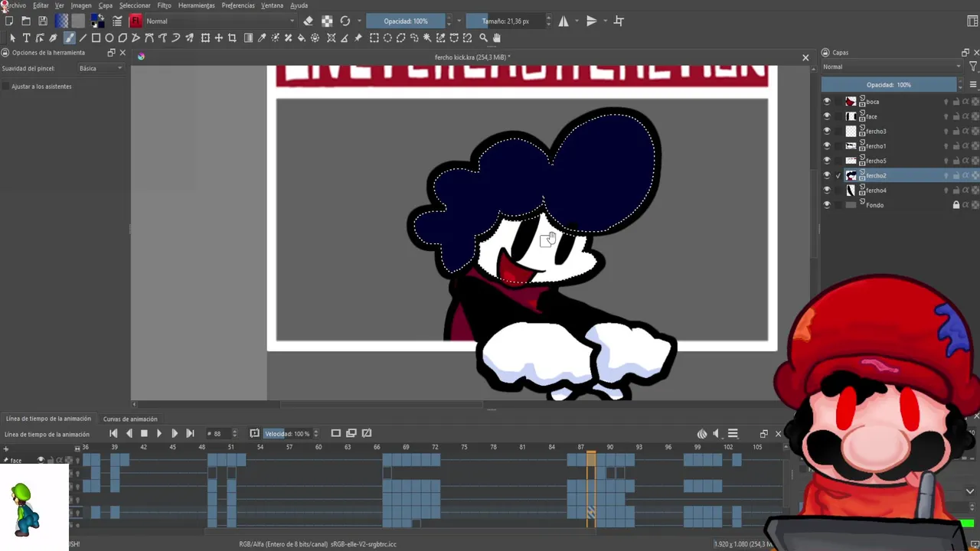Expand arrow next to reload preset
The width and height of the screenshot is (980, 551).
(x=358, y=21)
